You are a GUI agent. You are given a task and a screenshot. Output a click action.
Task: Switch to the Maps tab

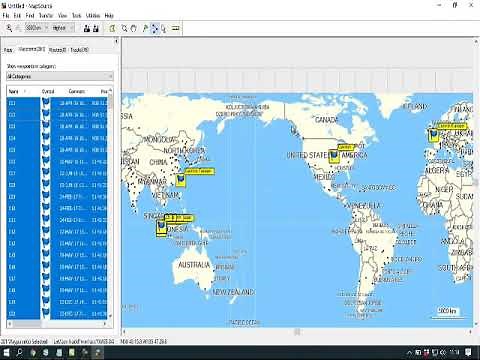coord(8,50)
